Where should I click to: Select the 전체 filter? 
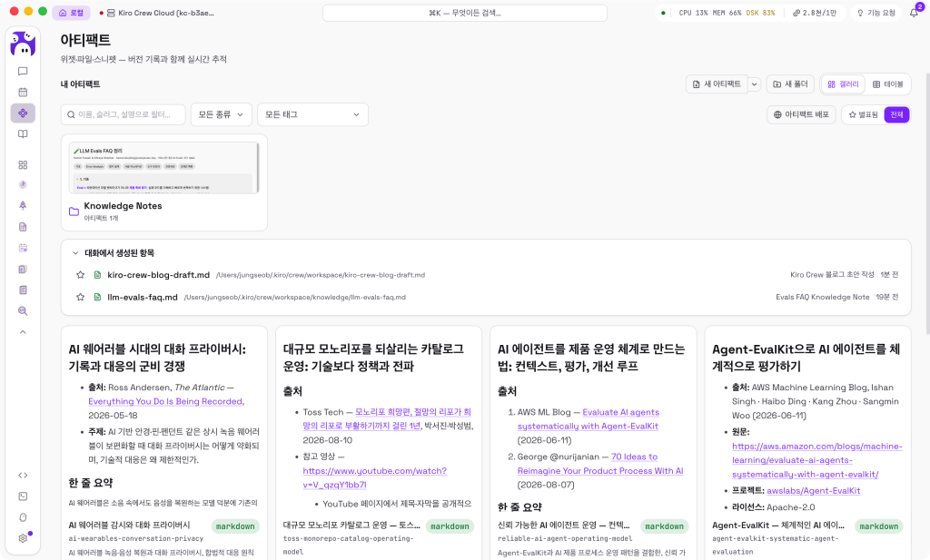[x=896, y=114]
